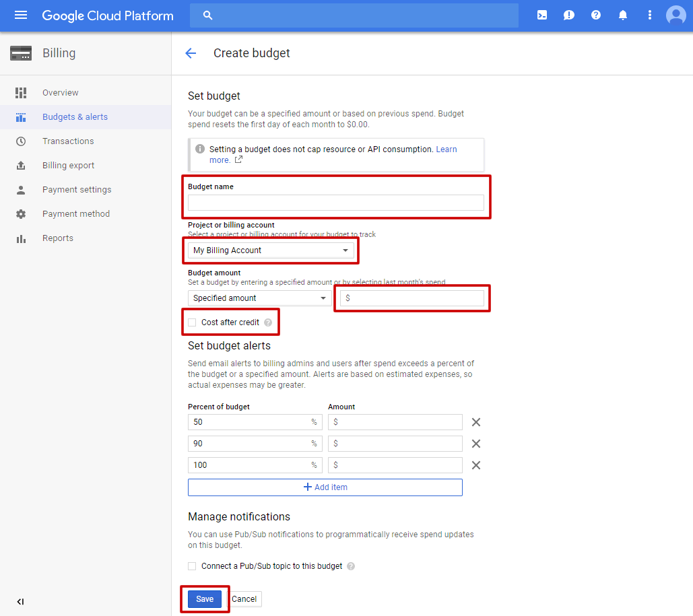This screenshot has width=693, height=616.
Task: Open the navigation hamburger menu
Action: pos(20,15)
